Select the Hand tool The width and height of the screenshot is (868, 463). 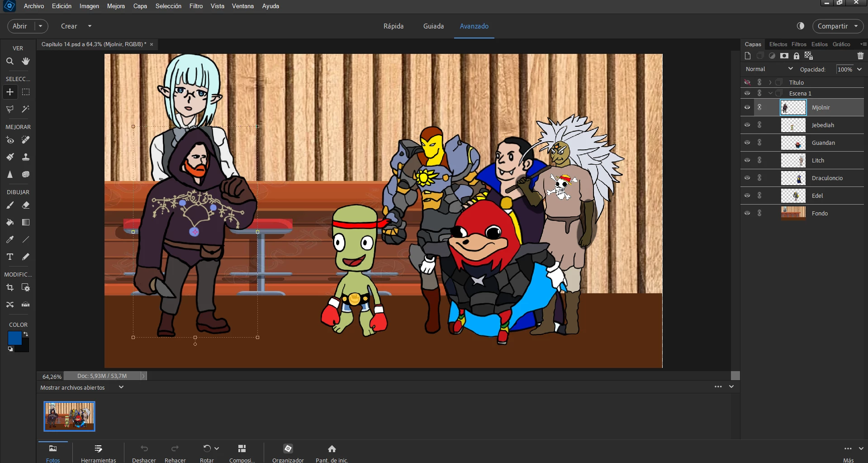click(x=26, y=61)
